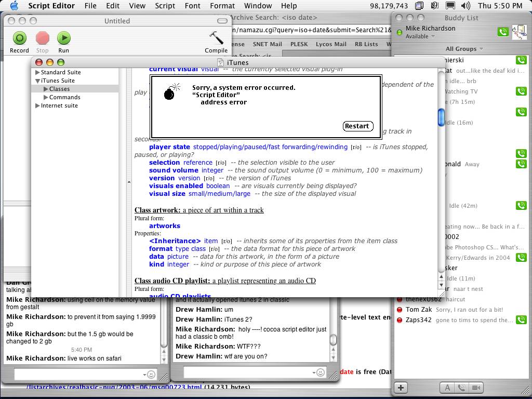Open the Help menu
The width and height of the screenshot is (532, 399).
289,6
